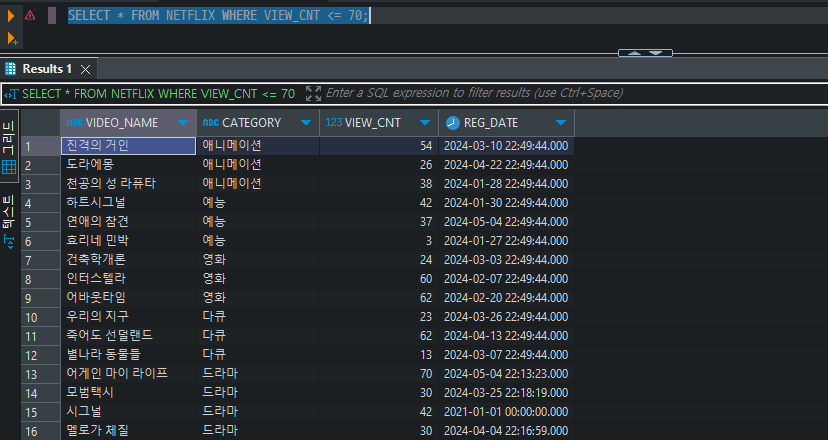This screenshot has width=828, height=440.
Task: Select row number 16 header
Action: click(x=41, y=432)
